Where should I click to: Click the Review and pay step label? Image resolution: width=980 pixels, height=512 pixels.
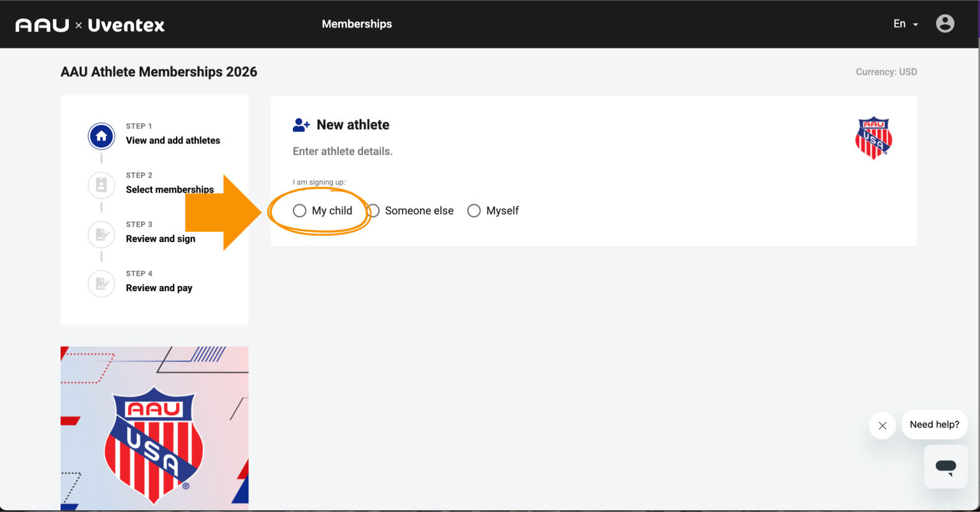159,288
